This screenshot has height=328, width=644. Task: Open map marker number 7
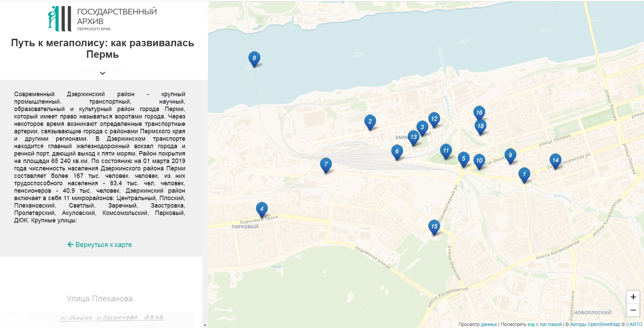[326, 164]
